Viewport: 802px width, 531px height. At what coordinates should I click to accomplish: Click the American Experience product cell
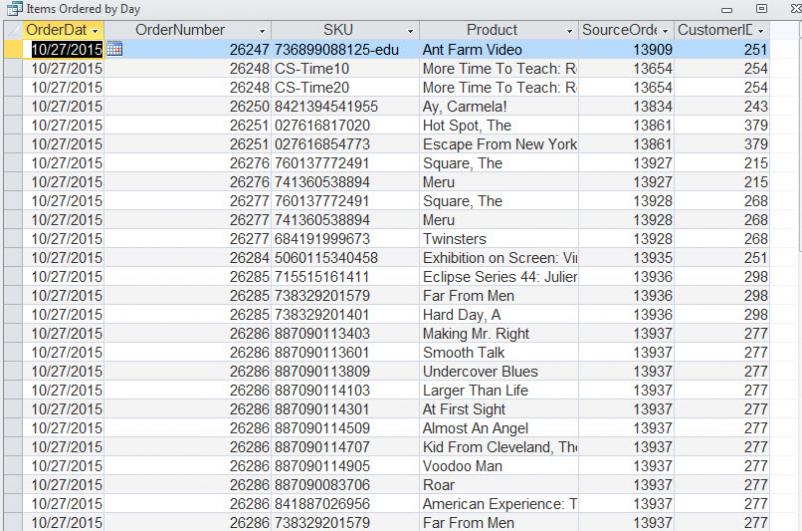point(499,504)
